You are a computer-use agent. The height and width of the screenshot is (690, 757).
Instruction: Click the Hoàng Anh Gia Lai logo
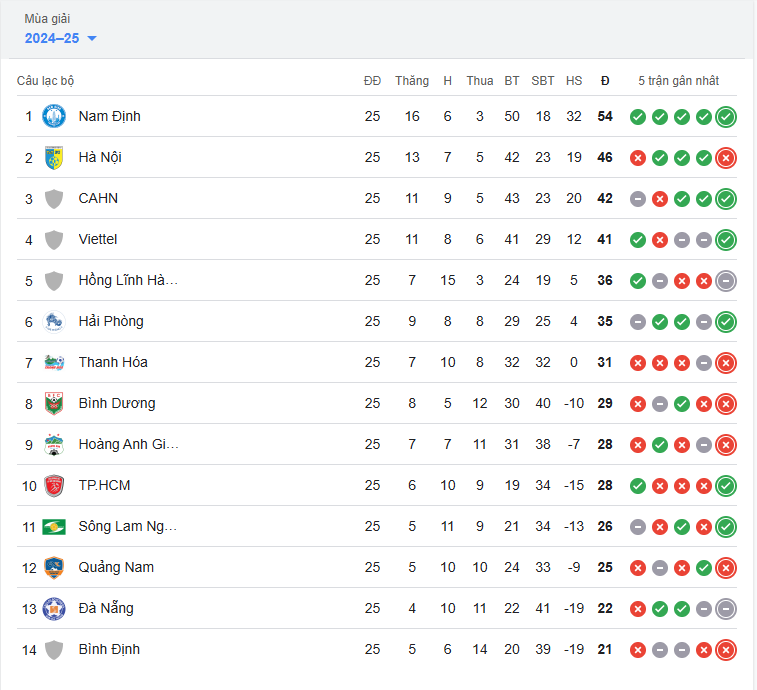(x=54, y=444)
